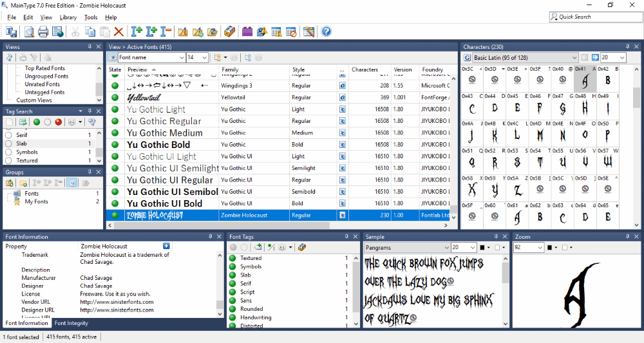644x343 pixels.
Task: Click the printer icon in toolbar
Action: pos(43,32)
